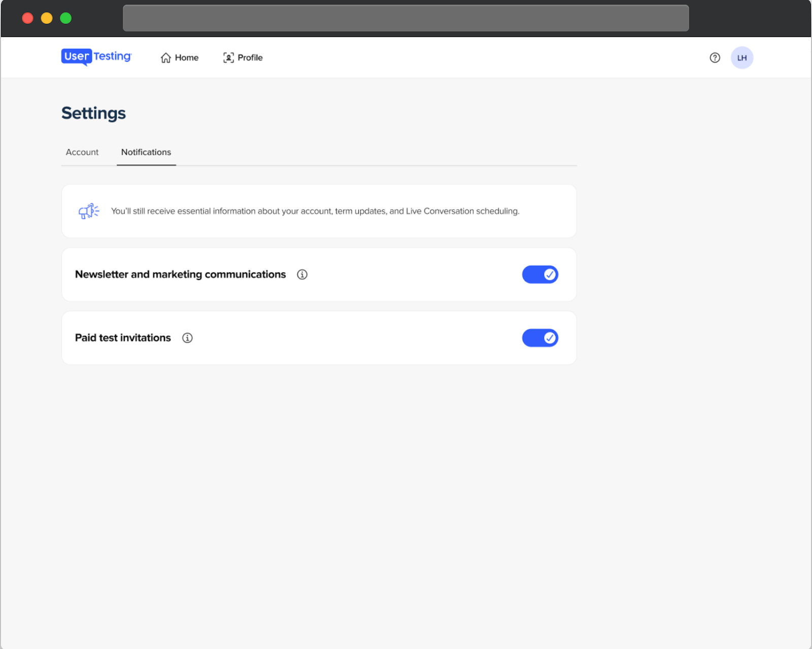Show info for Paid test invitations
Screen dimensions: 812x649
[x=187, y=338]
